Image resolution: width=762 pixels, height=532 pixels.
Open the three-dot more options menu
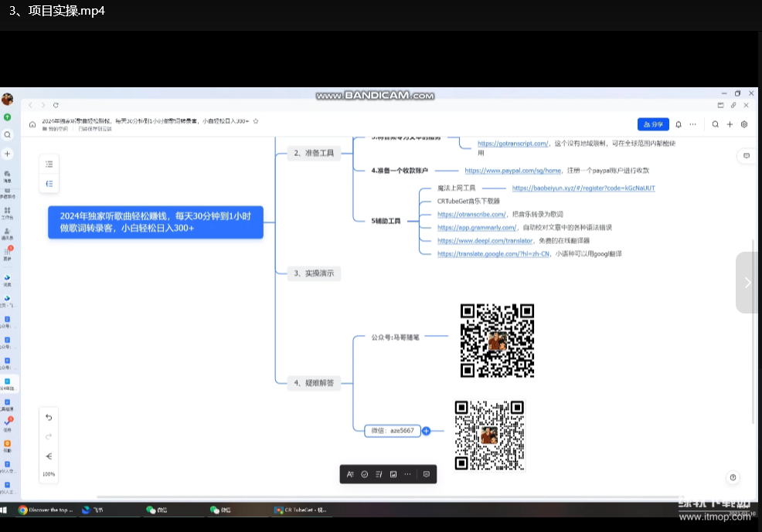click(693, 124)
